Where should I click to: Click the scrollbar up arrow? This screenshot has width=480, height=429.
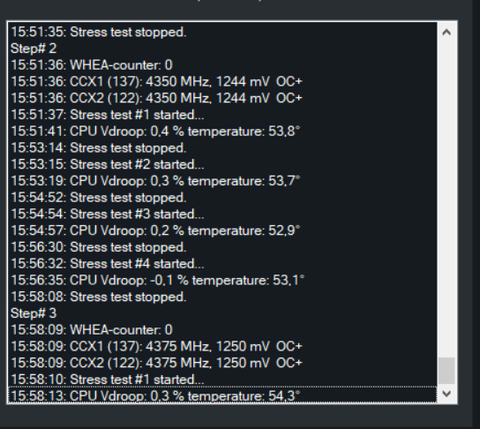coord(446,32)
